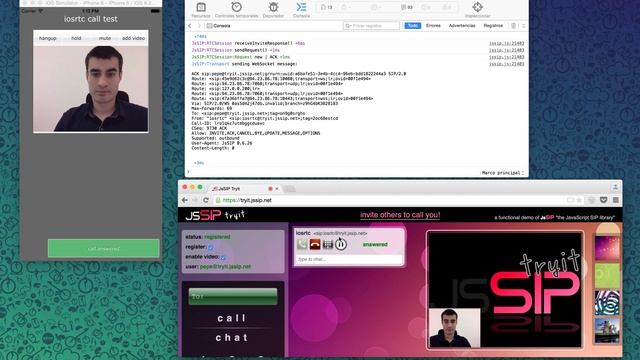This screenshot has height=360, width=640.
Task: Click the chat button in JsSIP dialer
Action: coord(231,338)
